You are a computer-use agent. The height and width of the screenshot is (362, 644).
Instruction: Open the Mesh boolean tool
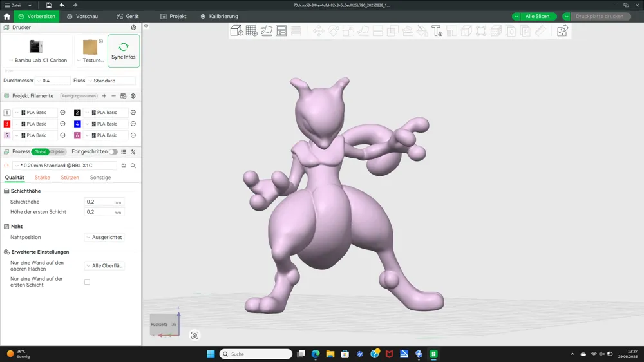(x=393, y=31)
